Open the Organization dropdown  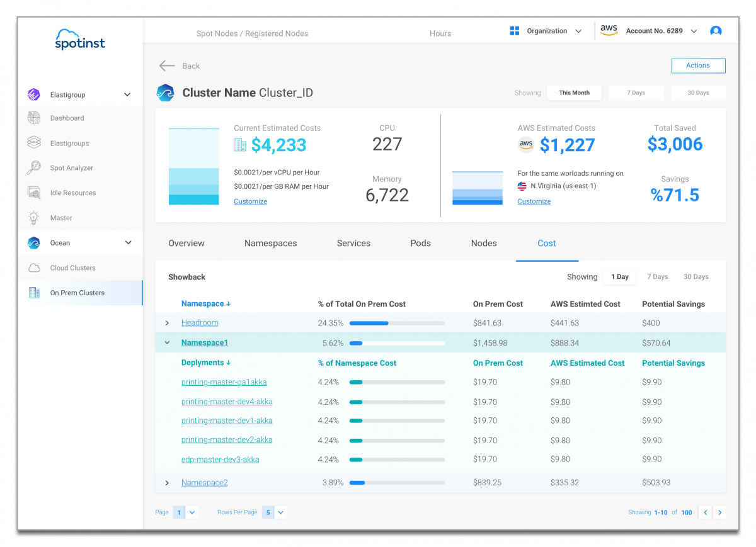[x=578, y=31]
